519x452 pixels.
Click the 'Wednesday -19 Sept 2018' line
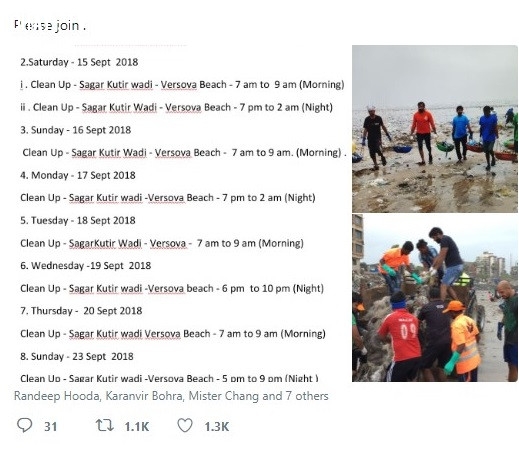click(85, 266)
